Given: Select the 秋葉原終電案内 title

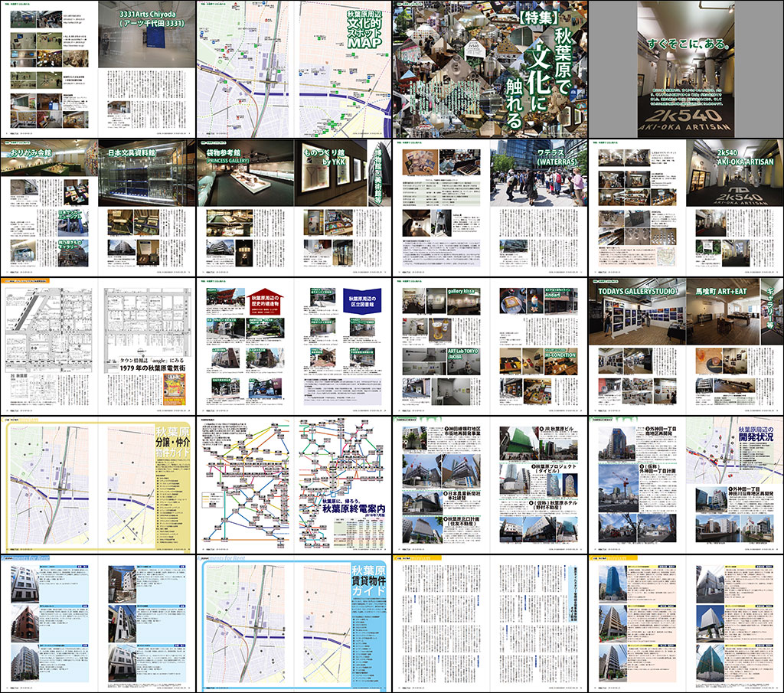Looking at the screenshot, I should (354, 509).
